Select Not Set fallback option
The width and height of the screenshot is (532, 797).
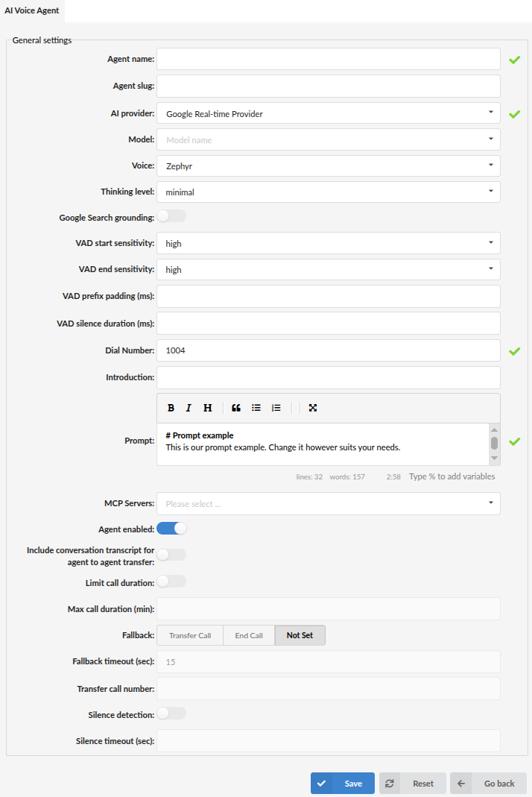click(300, 635)
